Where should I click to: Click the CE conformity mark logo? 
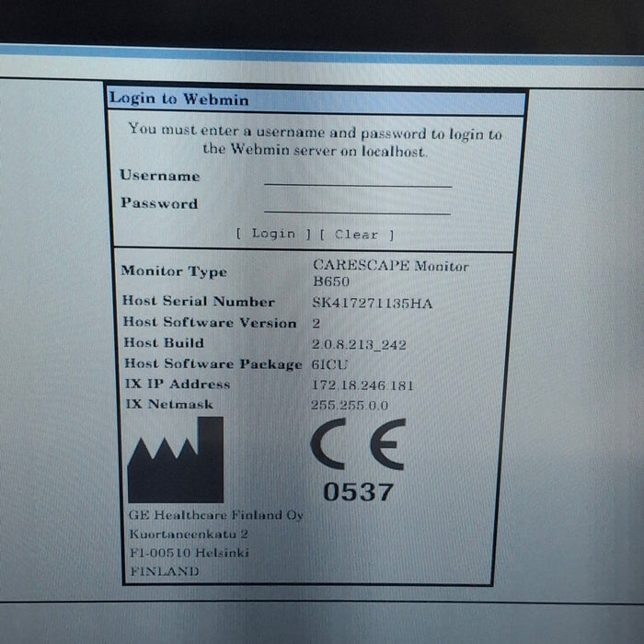[x=358, y=444]
